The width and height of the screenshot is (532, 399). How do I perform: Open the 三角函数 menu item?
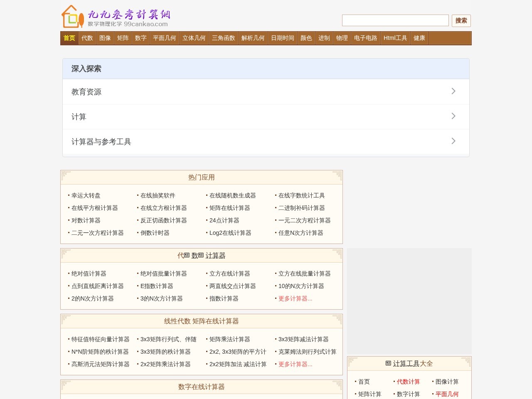(x=224, y=38)
